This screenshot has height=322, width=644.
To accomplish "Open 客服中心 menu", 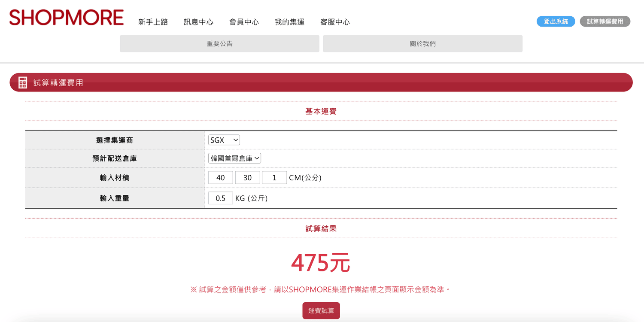I will click(335, 22).
